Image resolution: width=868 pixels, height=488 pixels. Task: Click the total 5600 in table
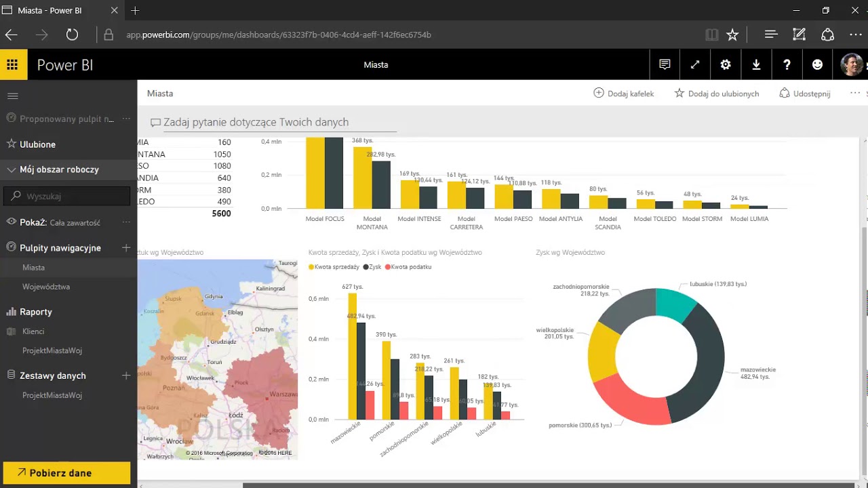220,213
